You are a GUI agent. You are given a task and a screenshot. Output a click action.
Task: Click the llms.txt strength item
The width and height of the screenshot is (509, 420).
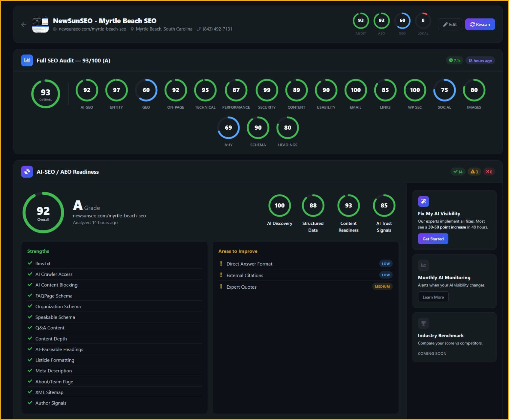point(43,263)
